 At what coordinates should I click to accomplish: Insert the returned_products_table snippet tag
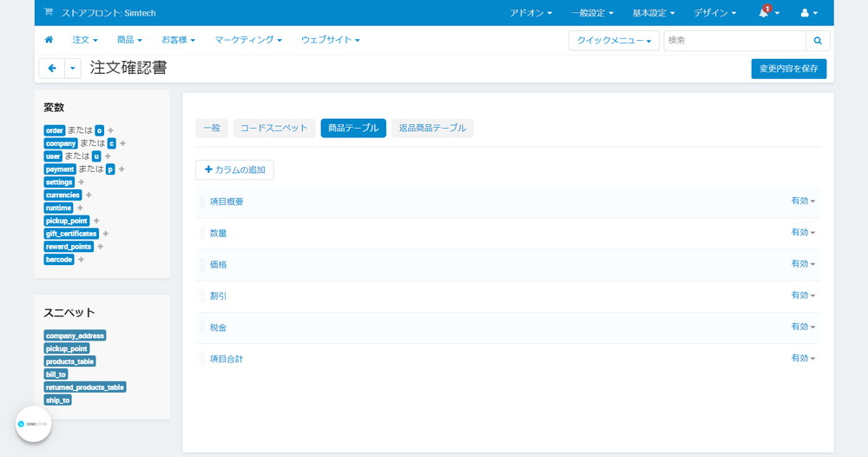click(85, 387)
